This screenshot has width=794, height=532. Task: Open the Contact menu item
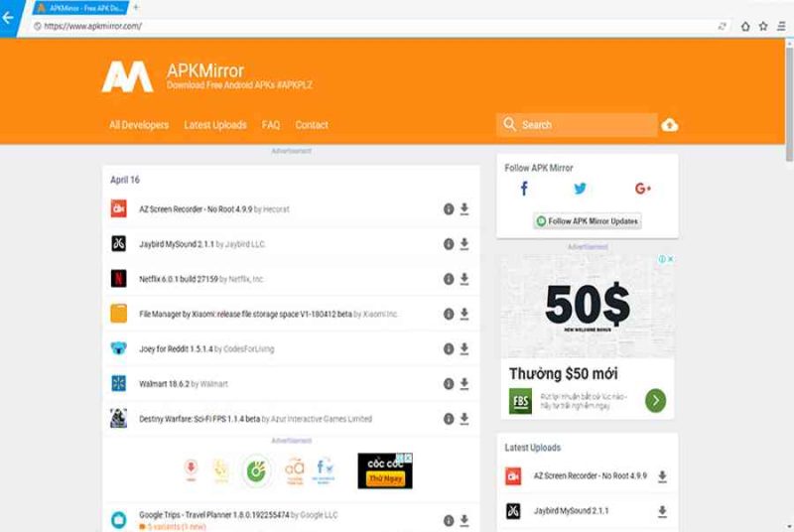tap(312, 125)
